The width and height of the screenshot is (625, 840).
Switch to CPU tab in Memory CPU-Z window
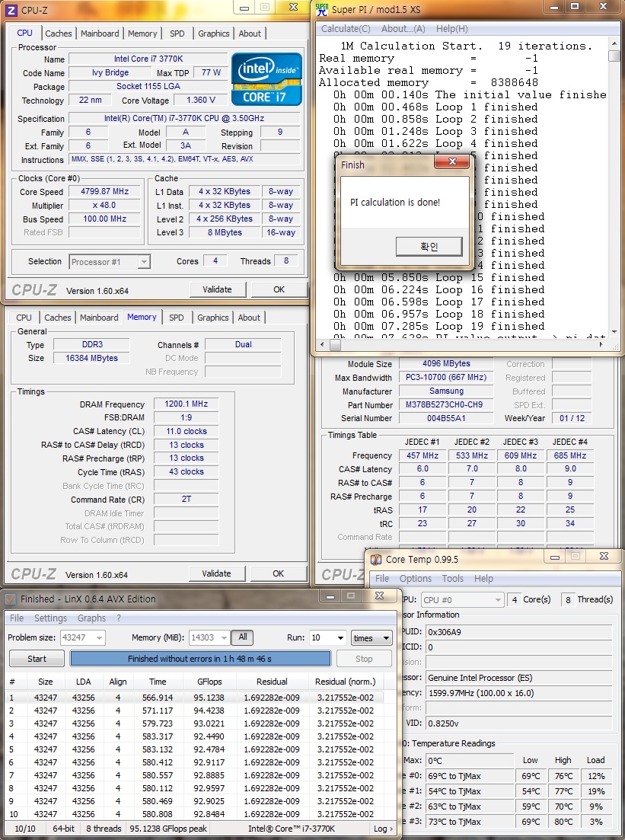coord(24,317)
